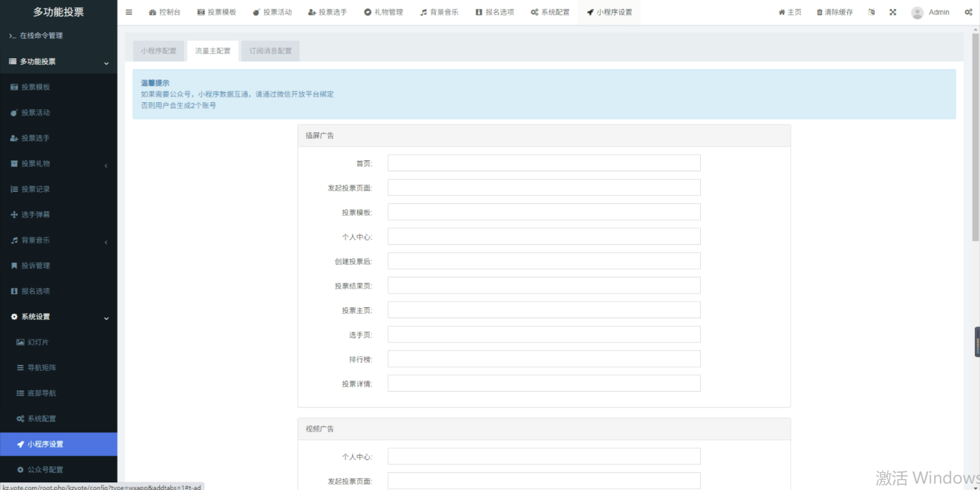
Task: Click the 投票记录 list sidebar icon
Action: 14,189
